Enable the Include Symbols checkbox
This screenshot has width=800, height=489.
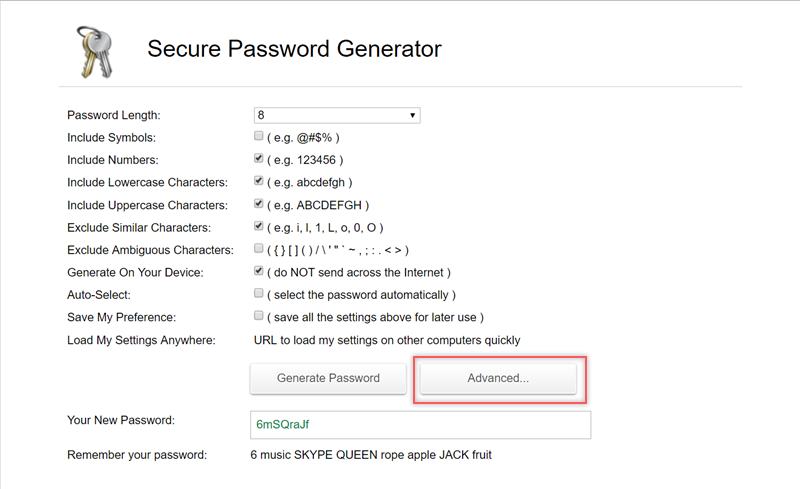(x=259, y=136)
